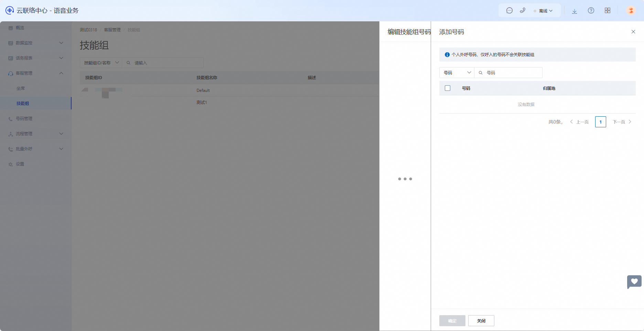Click 客服管理 breadcrumb link
The height and width of the screenshot is (331, 644).
coord(112,30)
